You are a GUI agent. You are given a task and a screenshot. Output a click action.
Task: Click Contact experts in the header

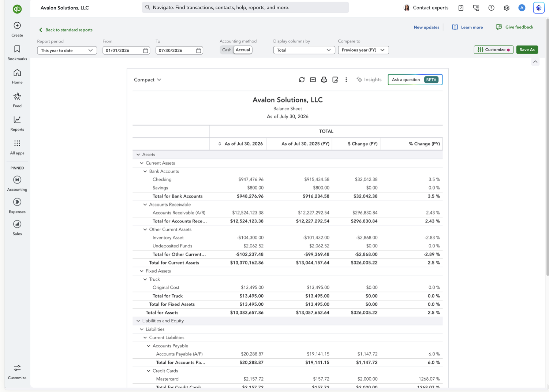[426, 8]
